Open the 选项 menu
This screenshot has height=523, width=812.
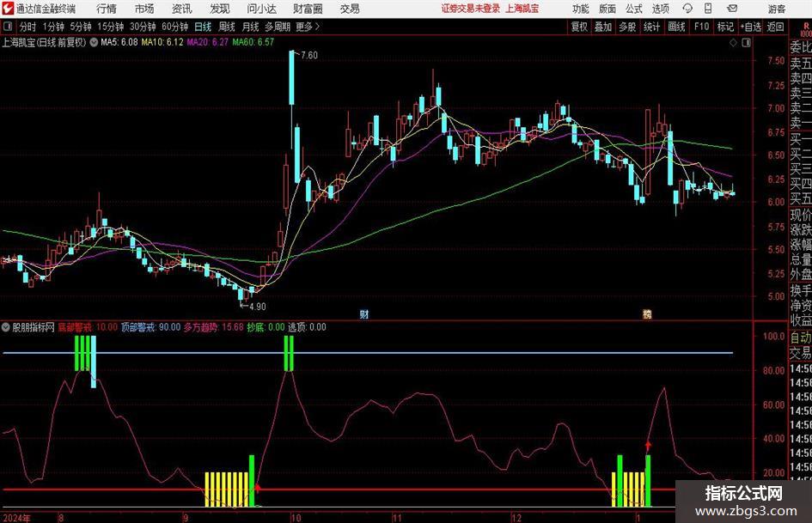point(660,9)
